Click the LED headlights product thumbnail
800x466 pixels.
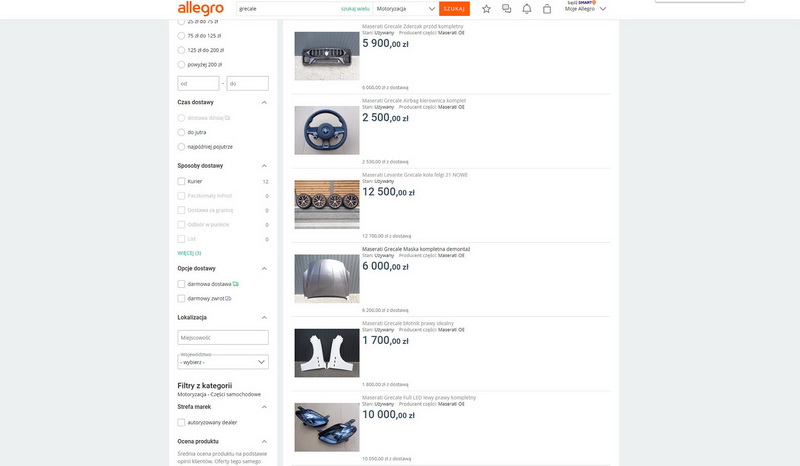(327, 427)
